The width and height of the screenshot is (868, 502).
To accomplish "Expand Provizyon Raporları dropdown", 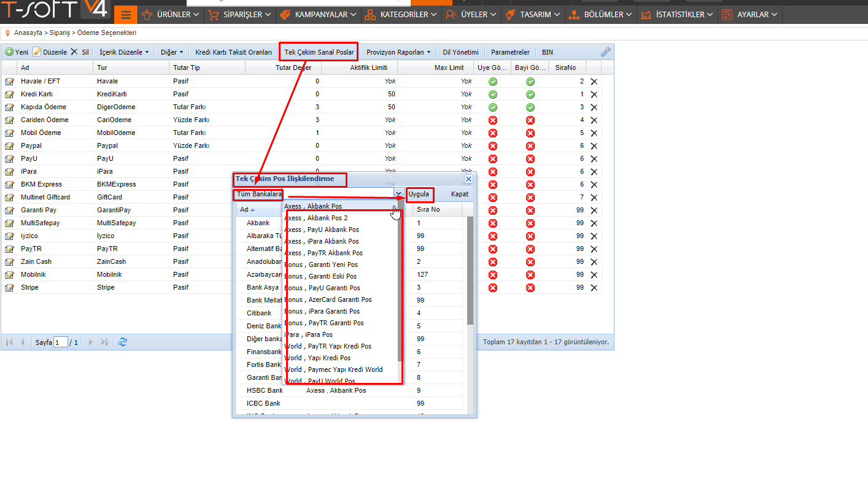I will 398,52.
